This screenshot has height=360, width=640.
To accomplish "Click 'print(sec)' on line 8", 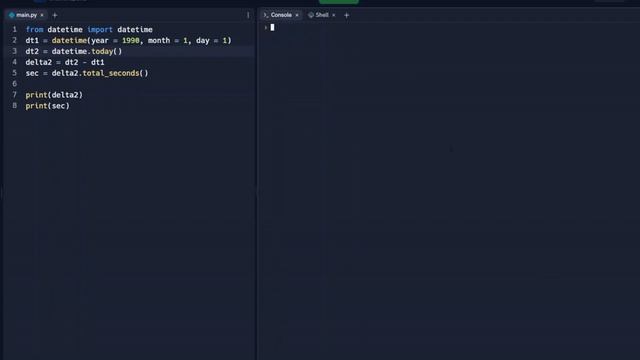I will tap(47, 106).
